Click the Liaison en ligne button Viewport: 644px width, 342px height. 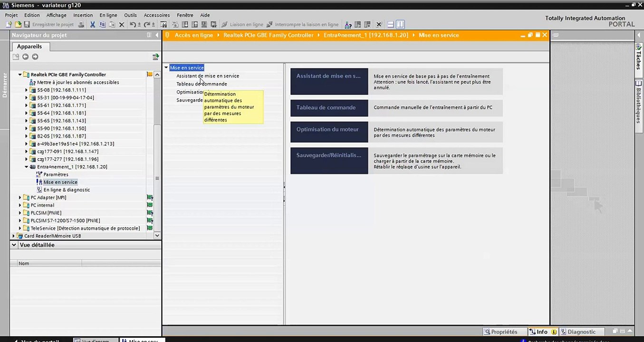tap(242, 24)
